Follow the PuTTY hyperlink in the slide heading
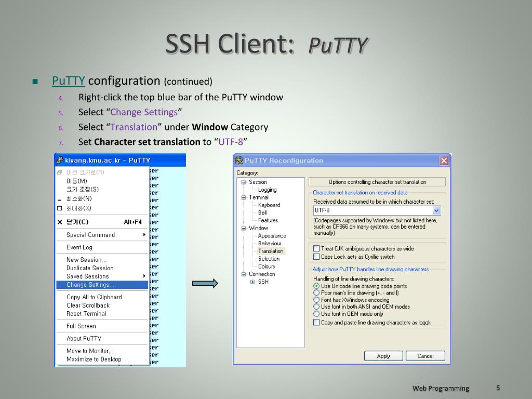The image size is (532, 399). coord(68,81)
